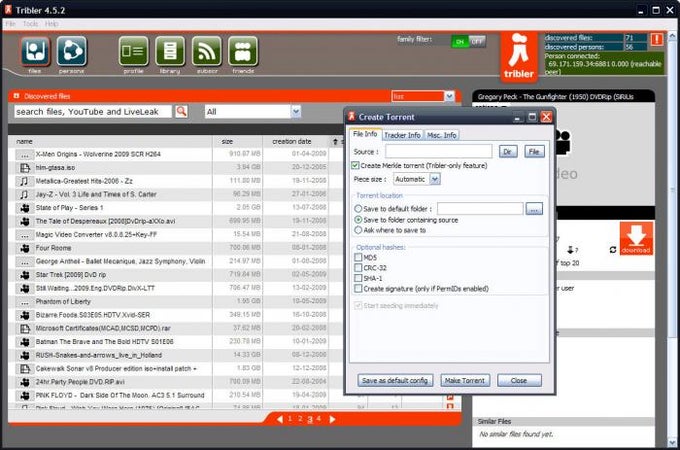
Task: Click the search magnifier icon
Action: (181, 111)
